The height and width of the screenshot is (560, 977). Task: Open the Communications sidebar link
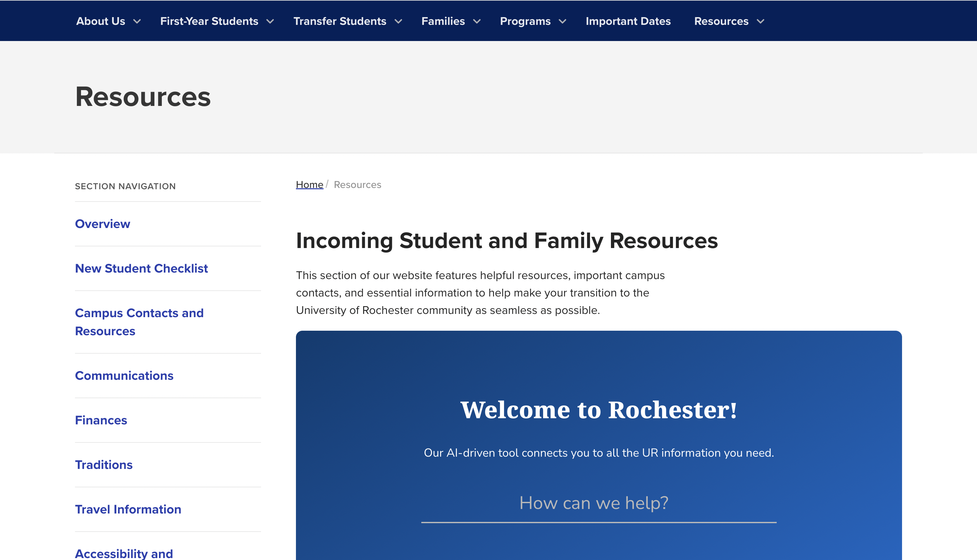coord(124,376)
